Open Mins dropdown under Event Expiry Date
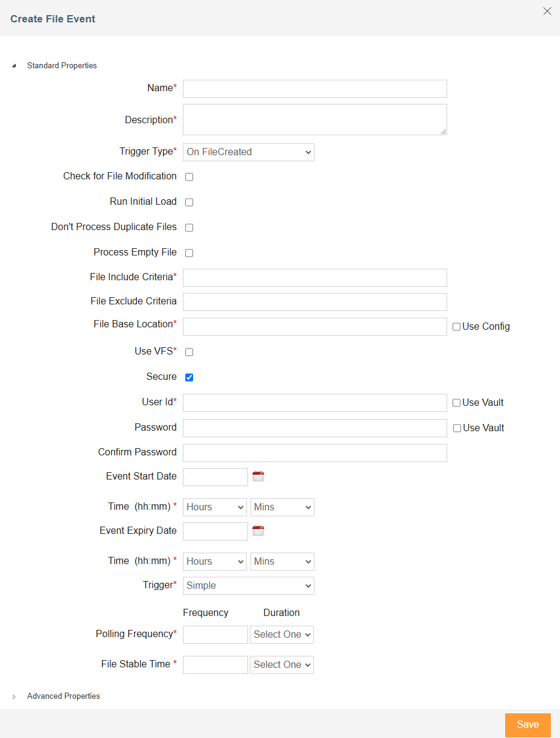 click(282, 562)
